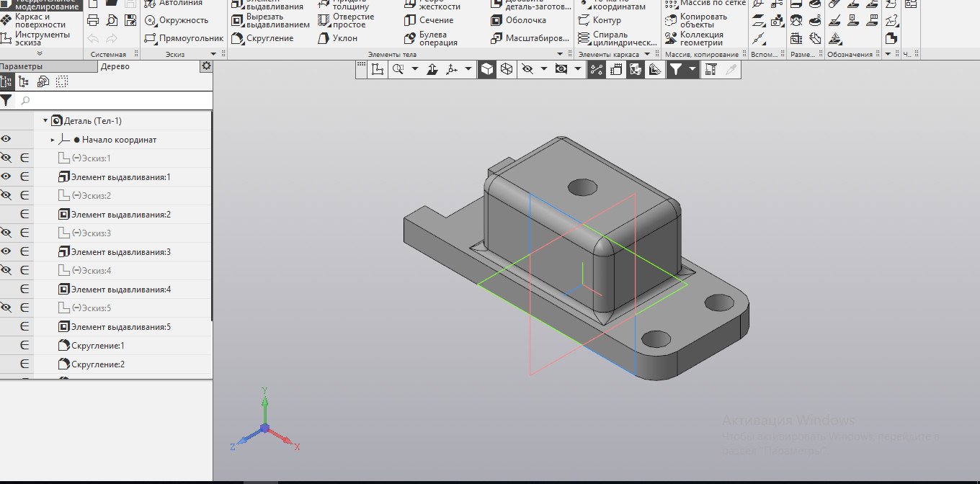Click the tree search input field
This screenshot has height=484, width=980.
tap(115, 100)
